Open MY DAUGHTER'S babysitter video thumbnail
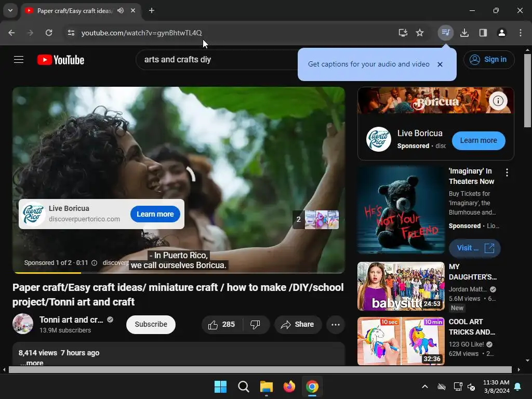Image resolution: width=532 pixels, height=399 pixels. [401, 286]
